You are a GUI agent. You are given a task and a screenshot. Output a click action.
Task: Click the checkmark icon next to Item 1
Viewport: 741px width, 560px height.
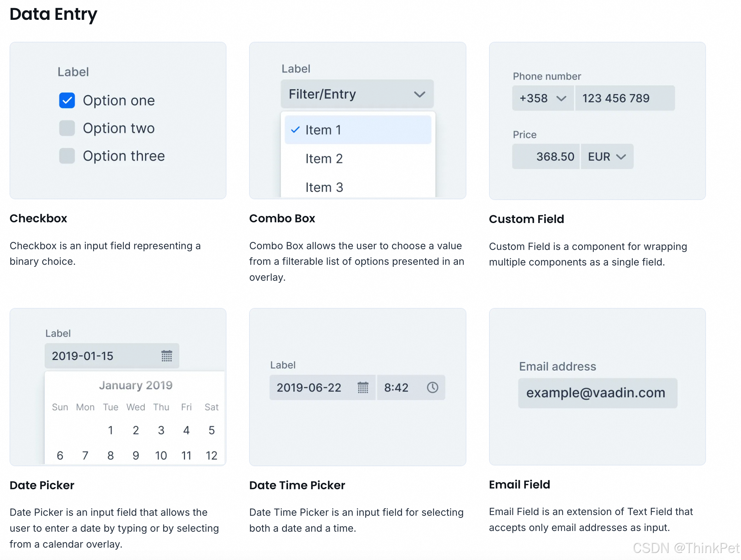295,130
